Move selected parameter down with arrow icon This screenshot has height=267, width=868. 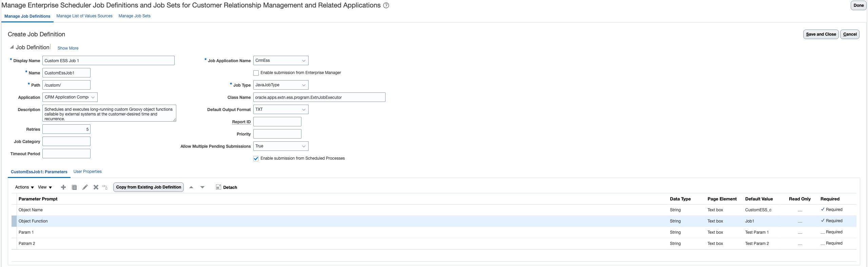click(x=202, y=187)
